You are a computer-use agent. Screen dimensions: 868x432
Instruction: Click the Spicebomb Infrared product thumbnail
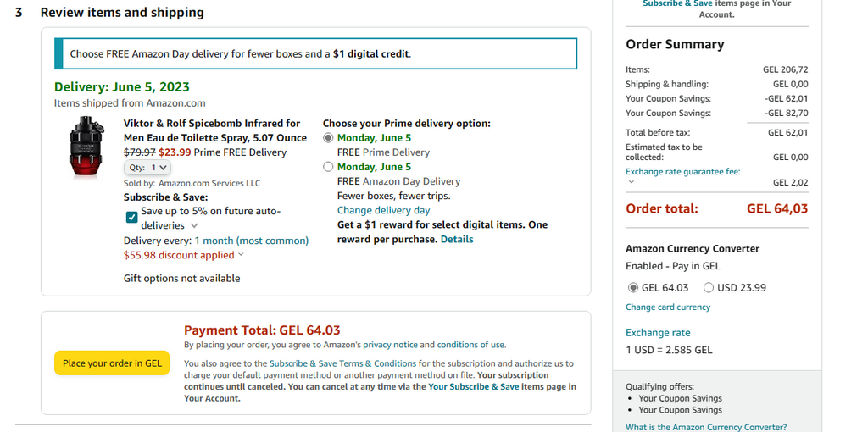86,149
